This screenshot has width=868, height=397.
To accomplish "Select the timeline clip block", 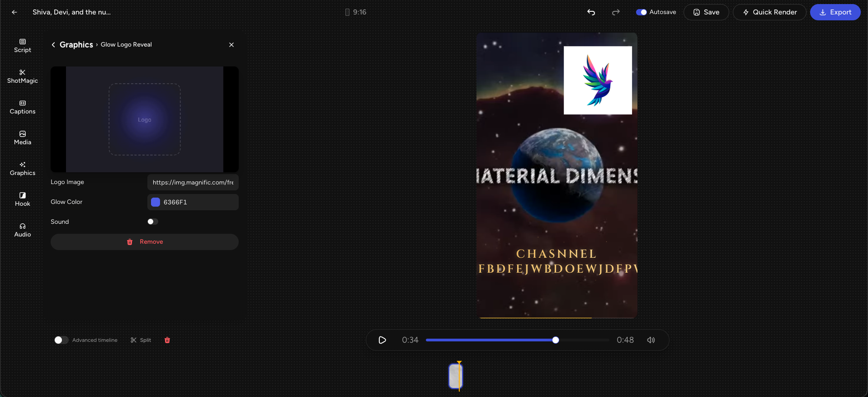I will [x=456, y=376].
